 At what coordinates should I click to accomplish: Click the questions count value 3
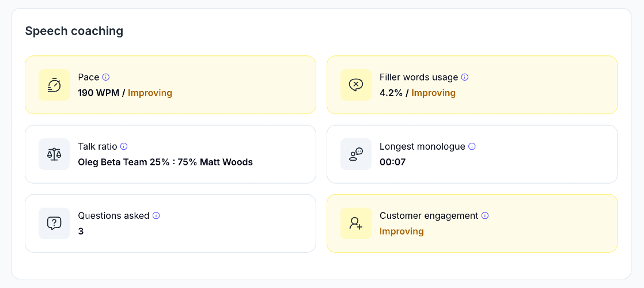(81, 232)
